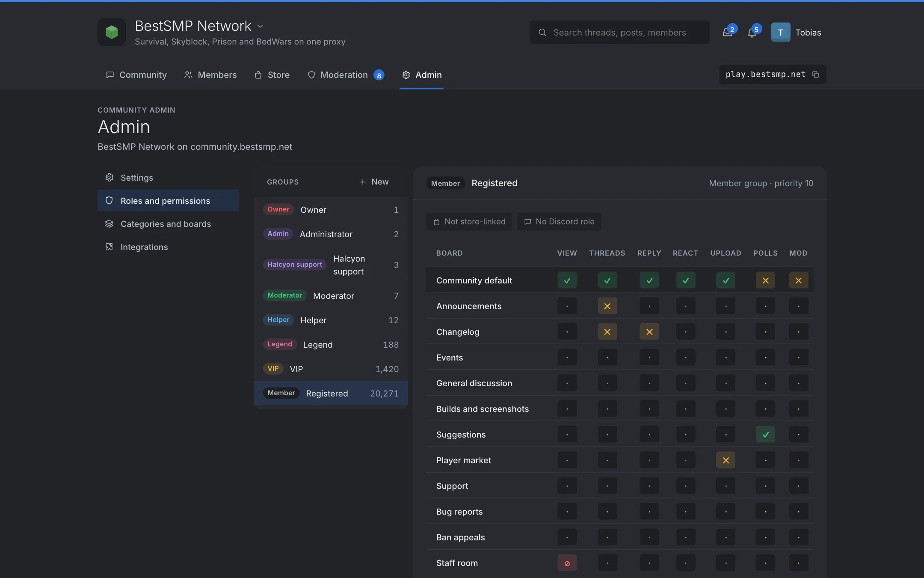Select Roles and permissions section
Image resolution: width=924 pixels, height=578 pixels.
click(168, 201)
